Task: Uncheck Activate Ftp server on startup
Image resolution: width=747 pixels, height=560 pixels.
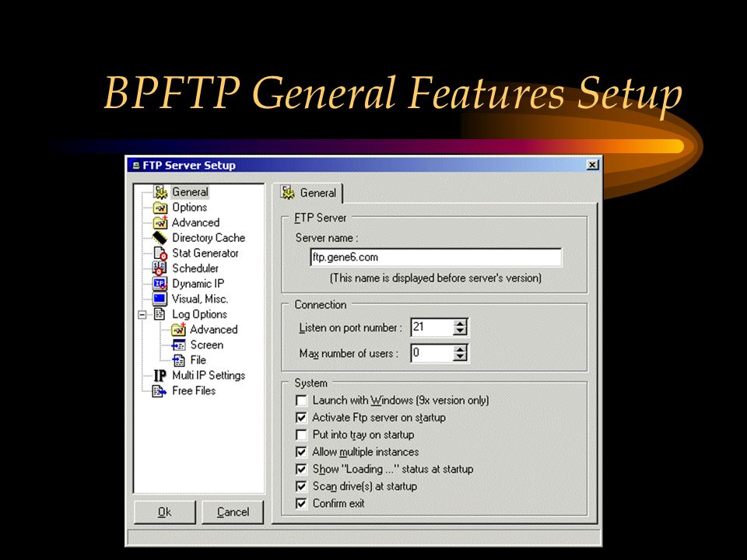Action: [301, 418]
